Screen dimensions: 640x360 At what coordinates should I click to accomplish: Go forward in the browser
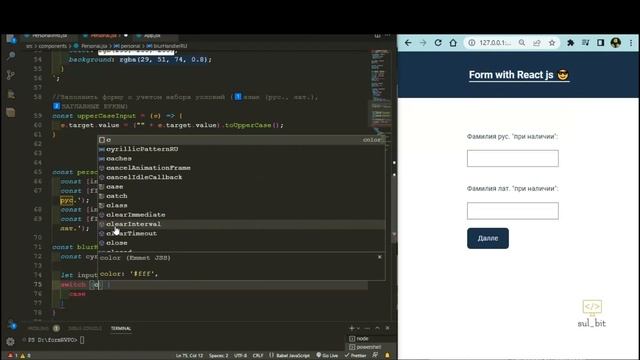[423, 42]
